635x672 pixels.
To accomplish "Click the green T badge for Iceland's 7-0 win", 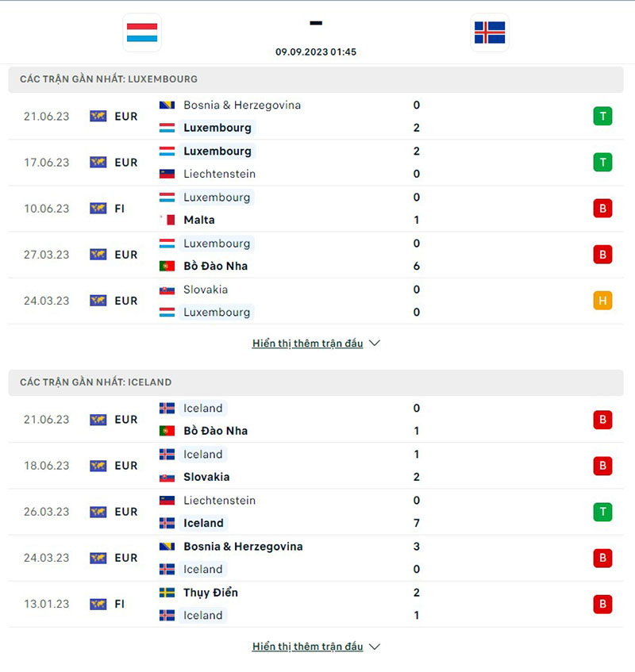I will click(x=602, y=512).
